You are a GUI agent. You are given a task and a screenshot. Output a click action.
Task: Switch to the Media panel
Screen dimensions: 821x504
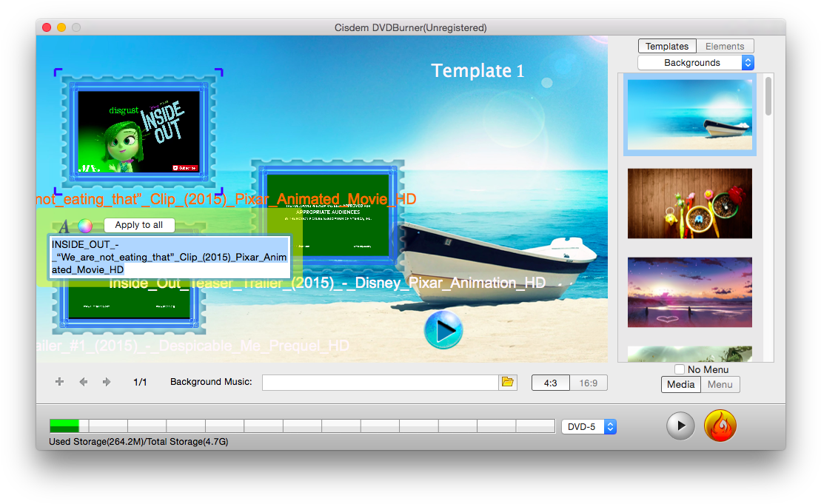680,384
